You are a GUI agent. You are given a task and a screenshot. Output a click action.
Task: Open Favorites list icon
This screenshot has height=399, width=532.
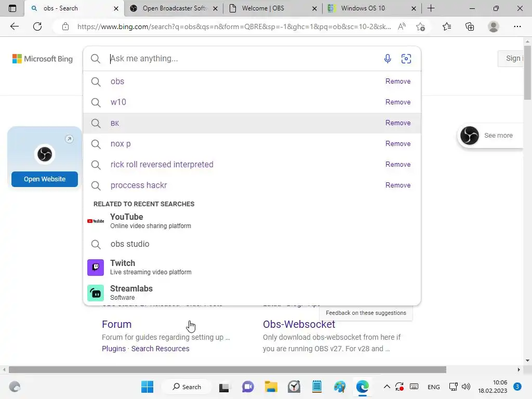tap(447, 26)
